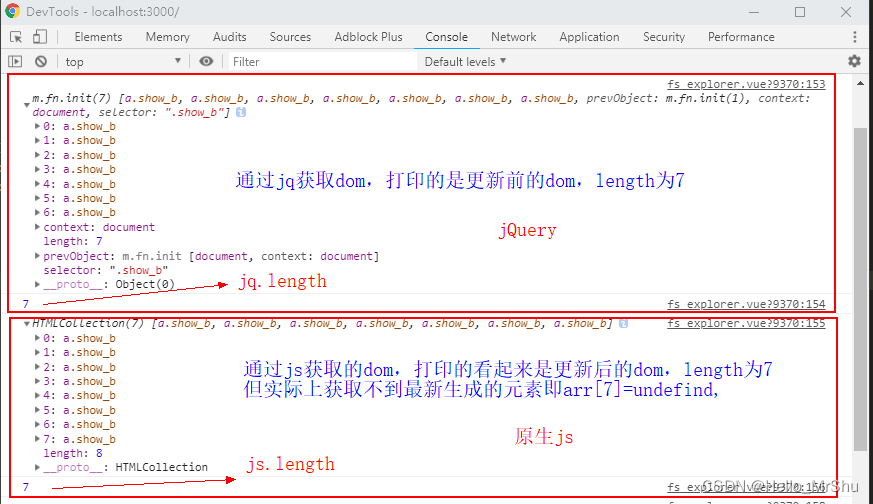Expand the prevObject: m.fn.init property
Image resolution: width=873 pixels, height=504 pixels.
coord(37,256)
